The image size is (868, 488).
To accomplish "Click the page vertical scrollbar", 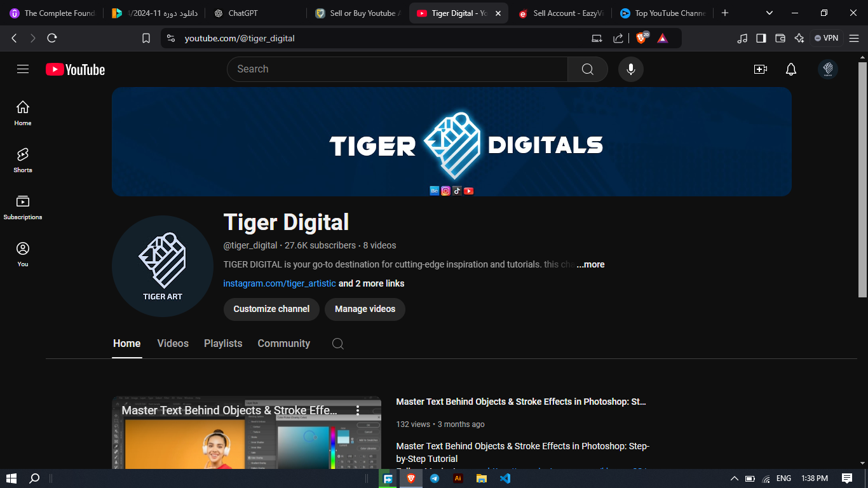I will point(862,180).
